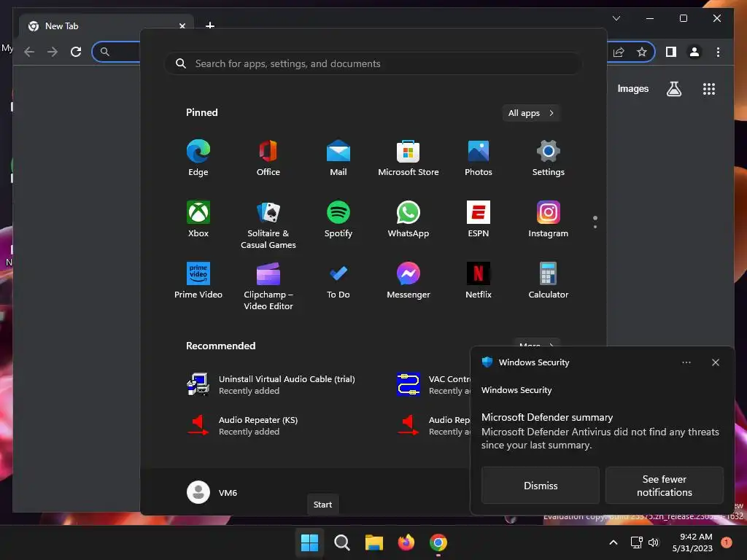Screen dimensions: 747x560
Task: Open taskbar Search
Action: pos(341,542)
